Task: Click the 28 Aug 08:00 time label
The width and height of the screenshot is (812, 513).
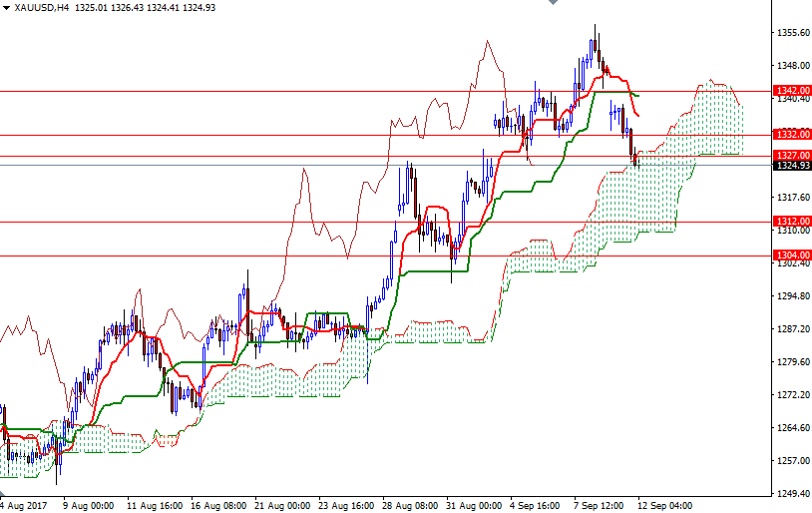Action: (x=411, y=505)
